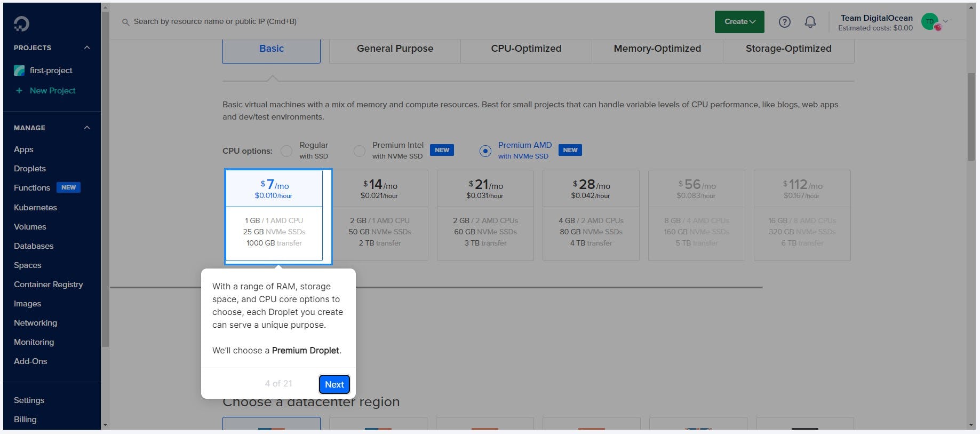Image resolution: width=980 pixels, height=434 pixels.
Task: Open Settings in the sidebar
Action: (29, 400)
